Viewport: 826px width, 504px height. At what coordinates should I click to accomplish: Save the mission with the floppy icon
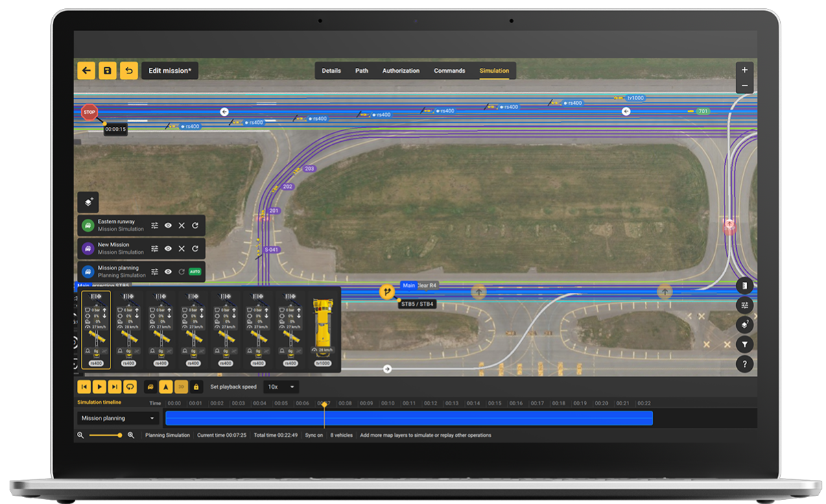point(107,71)
